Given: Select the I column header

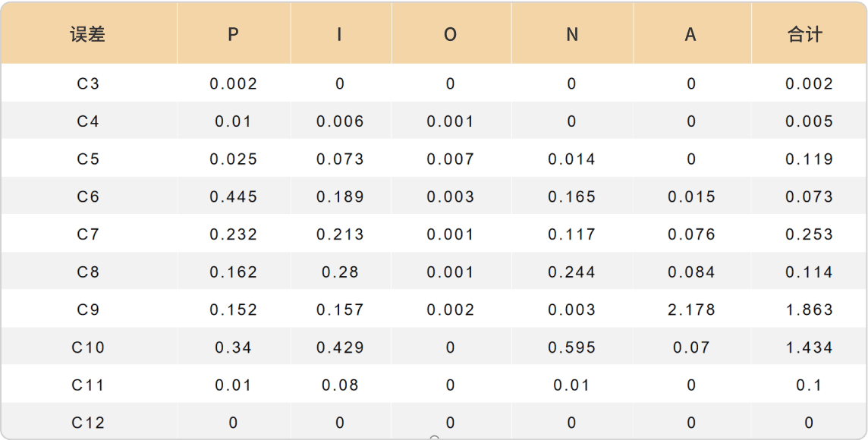Looking at the screenshot, I should click(339, 34).
